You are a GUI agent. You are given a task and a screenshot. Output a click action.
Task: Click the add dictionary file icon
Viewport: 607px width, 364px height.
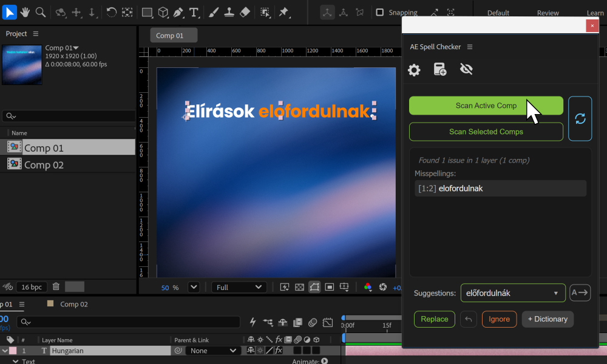[439, 69]
